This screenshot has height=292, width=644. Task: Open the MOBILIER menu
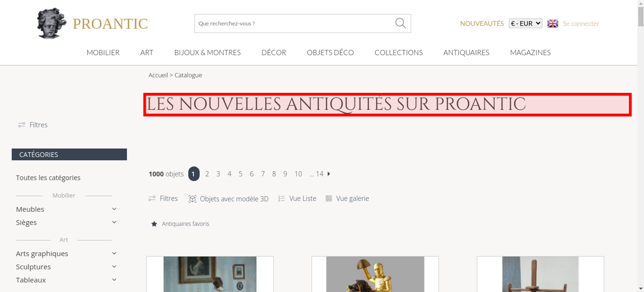103,52
